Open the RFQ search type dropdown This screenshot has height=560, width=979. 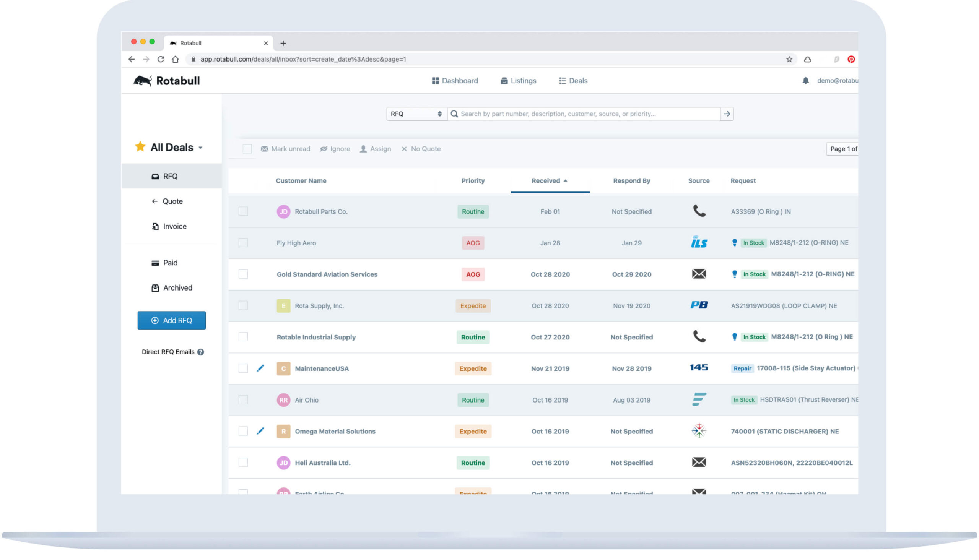tap(416, 114)
